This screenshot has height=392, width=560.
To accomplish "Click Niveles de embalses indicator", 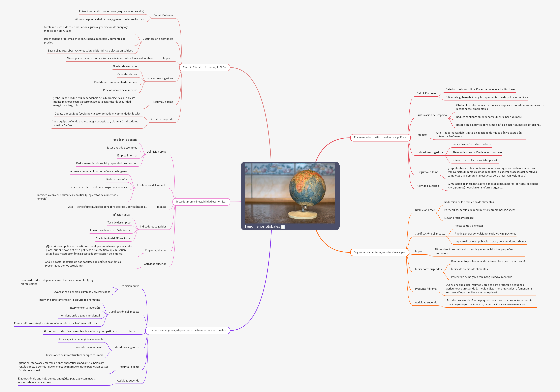I will [125, 67].
